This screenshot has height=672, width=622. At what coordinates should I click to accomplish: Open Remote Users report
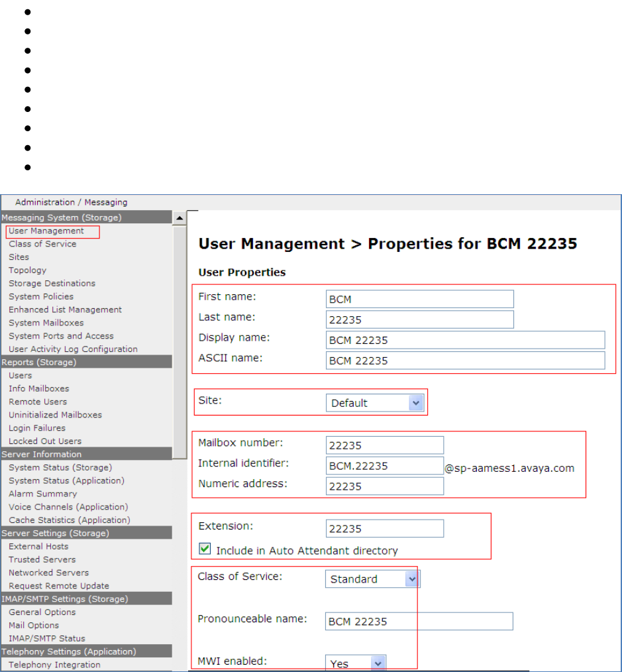click(38, 402)
